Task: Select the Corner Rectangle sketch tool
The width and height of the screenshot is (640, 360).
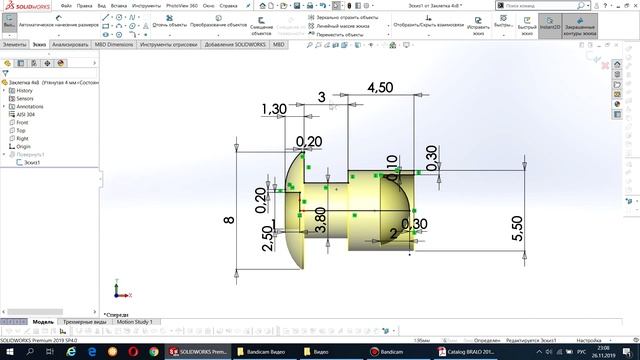Action: 106,26
